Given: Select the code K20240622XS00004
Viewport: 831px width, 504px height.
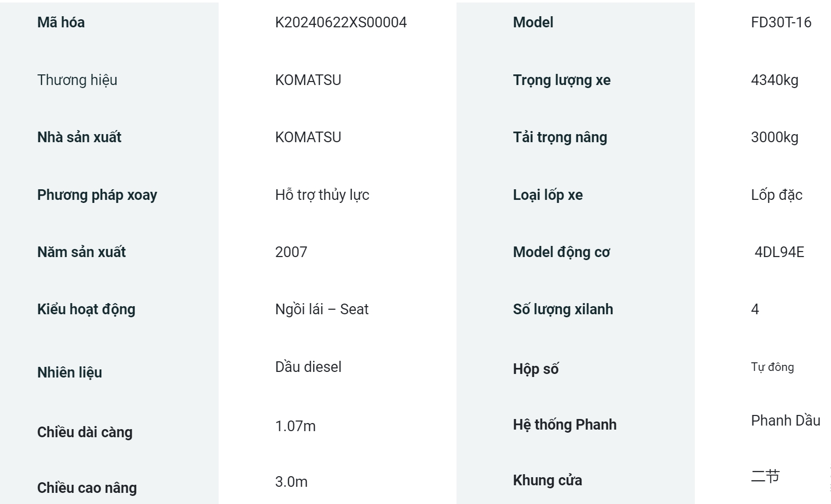Looking at the screenshot, I should pyautogui.click(x=341, y=22).
